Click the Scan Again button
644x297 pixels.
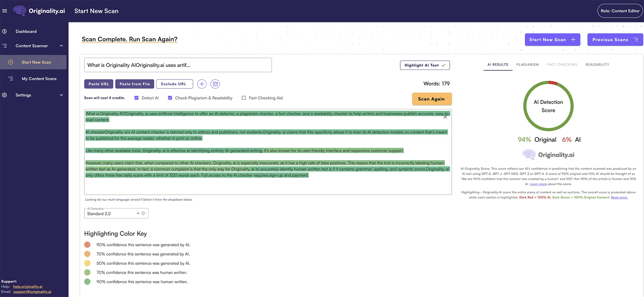431,99
